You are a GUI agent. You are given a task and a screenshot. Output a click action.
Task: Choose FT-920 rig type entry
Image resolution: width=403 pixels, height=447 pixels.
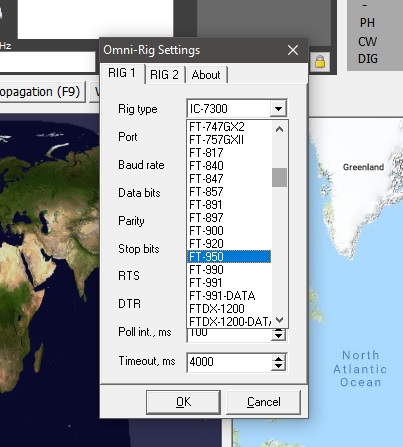(x=229, y=244)
